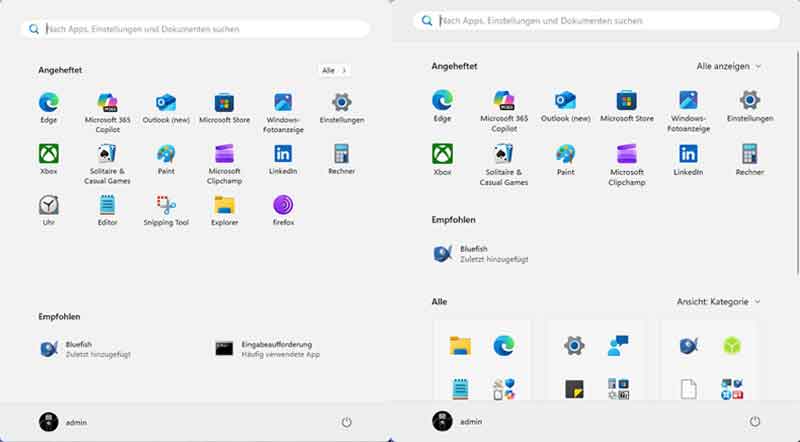Image resolution: width=800 pixels, height=442 pixels.
Task: Open admin account menu in left Start menu
Action: 63,422
